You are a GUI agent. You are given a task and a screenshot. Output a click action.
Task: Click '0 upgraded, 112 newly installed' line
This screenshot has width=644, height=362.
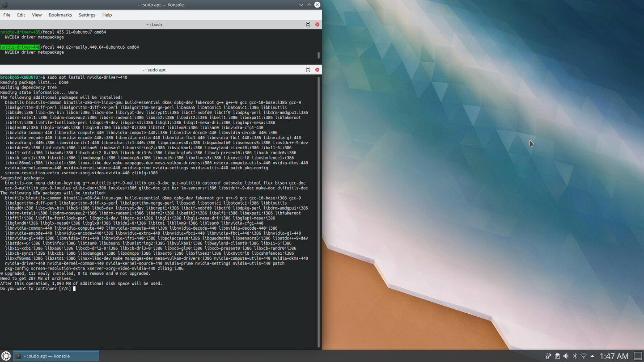75,274
